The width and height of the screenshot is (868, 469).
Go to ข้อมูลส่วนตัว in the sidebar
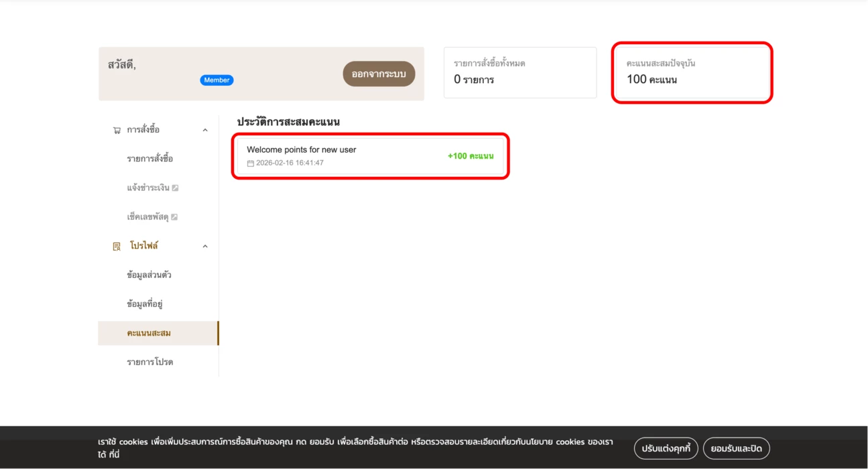(149, 275)
